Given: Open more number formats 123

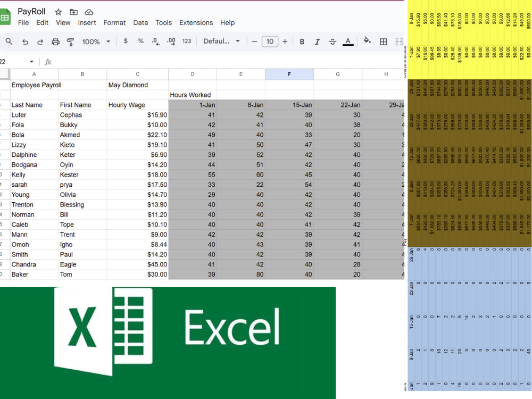Looking at the screenshot, I should 187,41.
